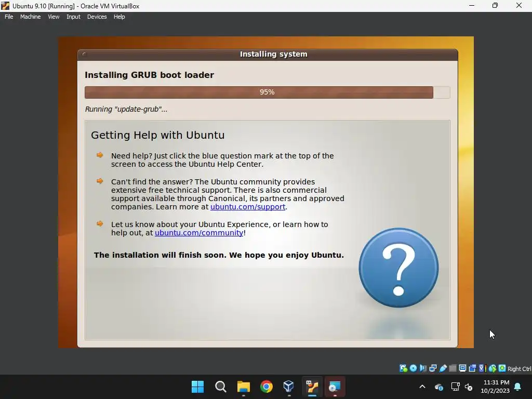Click the OneDrive cloud tray icon

[x=438, y=387]
